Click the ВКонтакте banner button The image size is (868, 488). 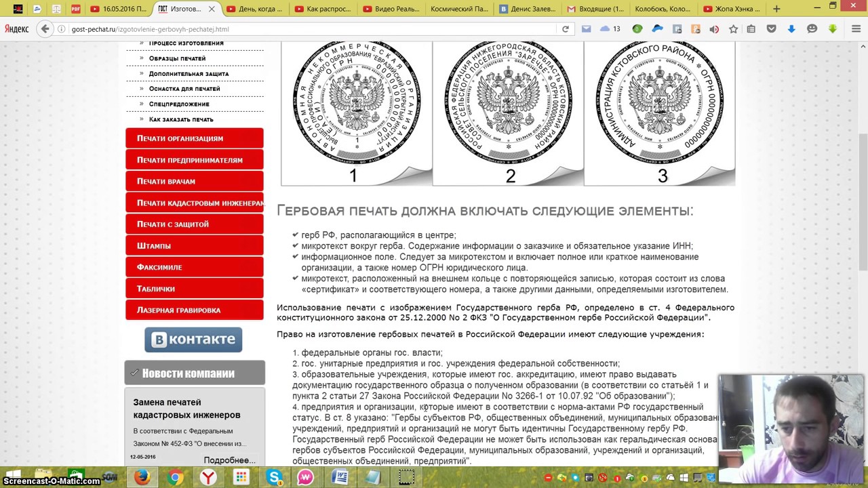(x=193, y=340)
